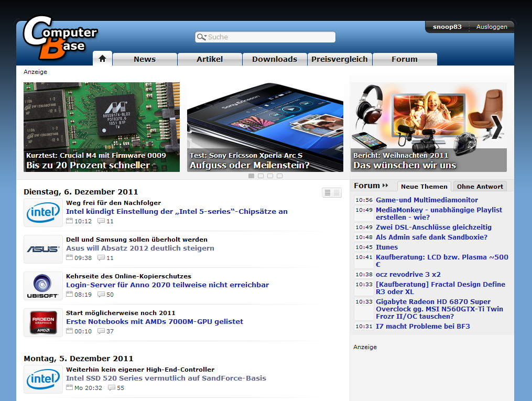Click the search magnifier icon
Image resolution: width=532 pixels, height=401 pixels.
[x=202, y=37]
